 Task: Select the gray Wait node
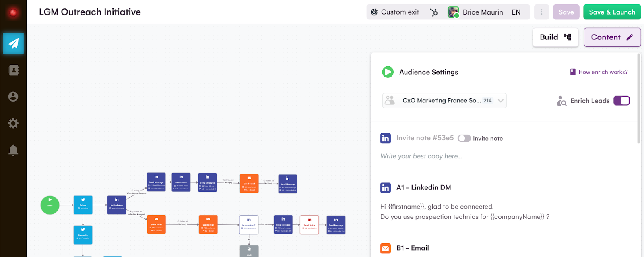coord(249,251)
